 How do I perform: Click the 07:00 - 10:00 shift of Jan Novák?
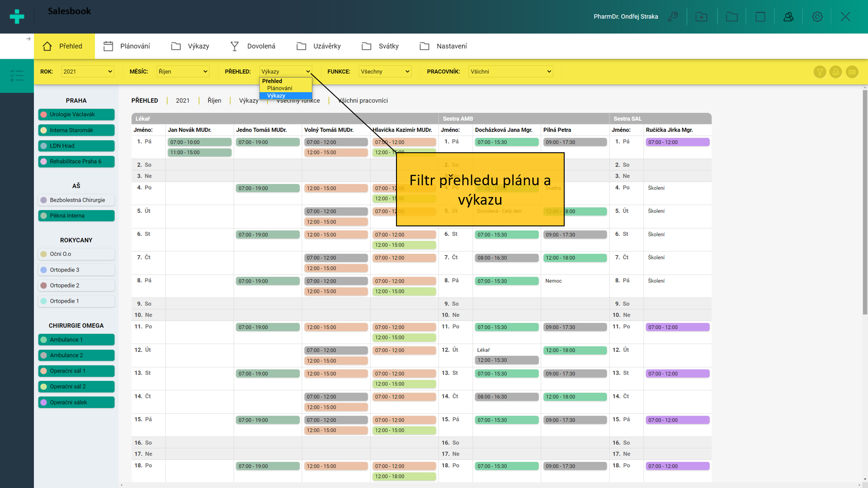(x=199, y=142)
